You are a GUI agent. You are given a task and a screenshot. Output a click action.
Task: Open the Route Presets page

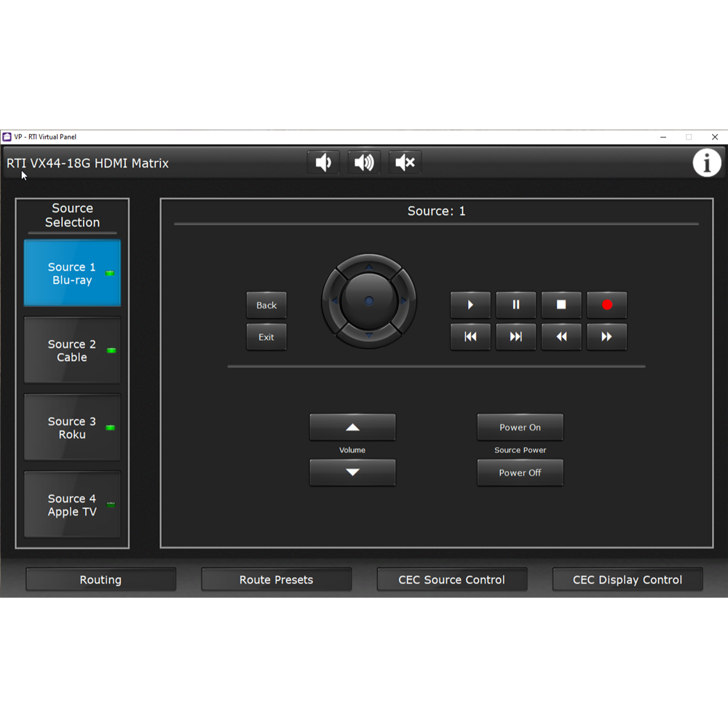276,579
